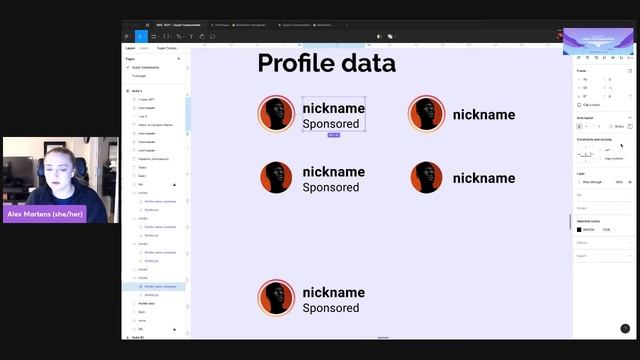Switch to the third Super Components file tab
This screenshot has height=360, width=640.
[x=305, y=25]
